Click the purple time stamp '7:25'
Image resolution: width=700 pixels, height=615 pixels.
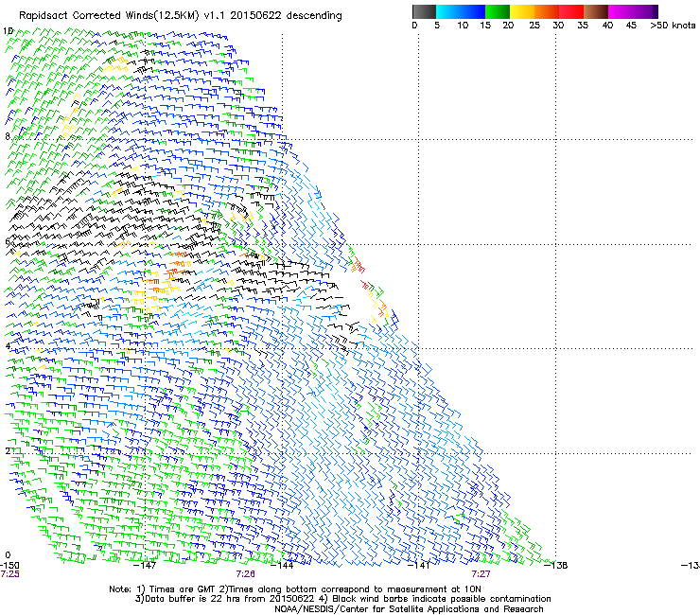pyautogui.click(x=9, y=574)
